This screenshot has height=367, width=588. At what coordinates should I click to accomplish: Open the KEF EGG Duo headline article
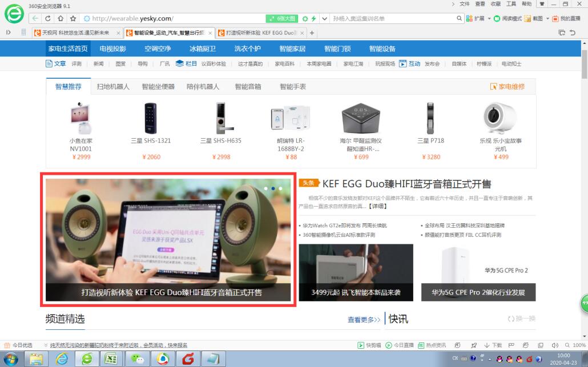pos(407,184)
